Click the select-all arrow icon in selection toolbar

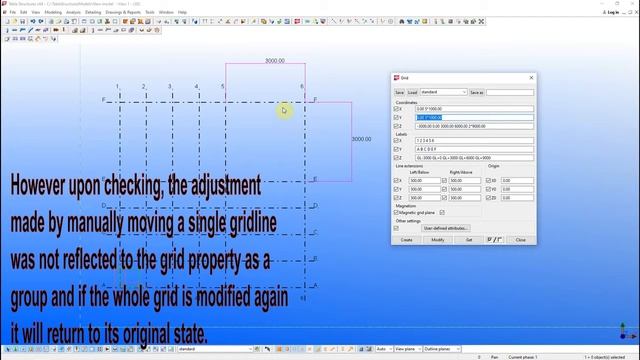(7, 349)
